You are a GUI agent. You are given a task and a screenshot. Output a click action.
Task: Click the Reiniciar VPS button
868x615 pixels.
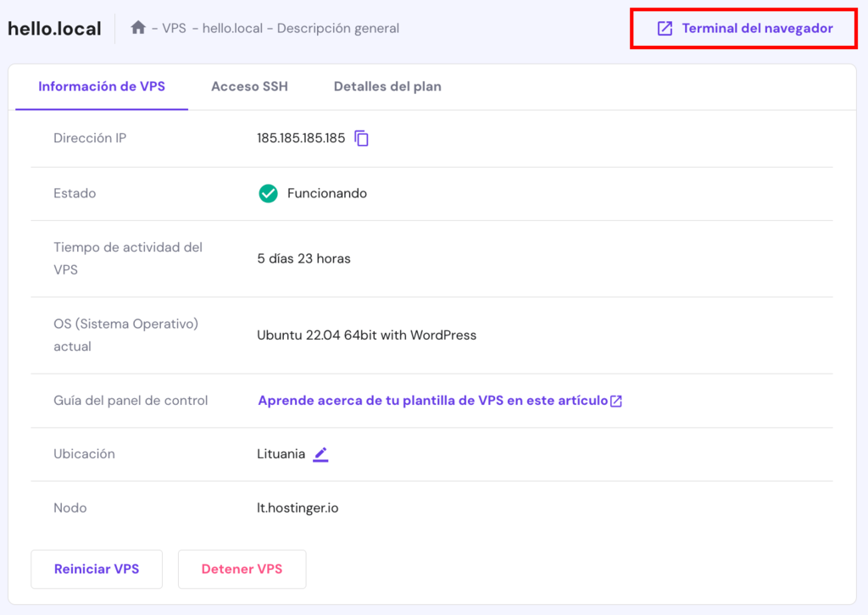point(96,569)
